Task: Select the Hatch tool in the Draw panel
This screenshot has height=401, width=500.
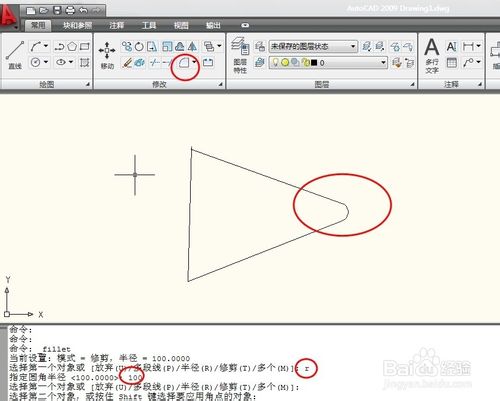Action: [x=84, y=62]
